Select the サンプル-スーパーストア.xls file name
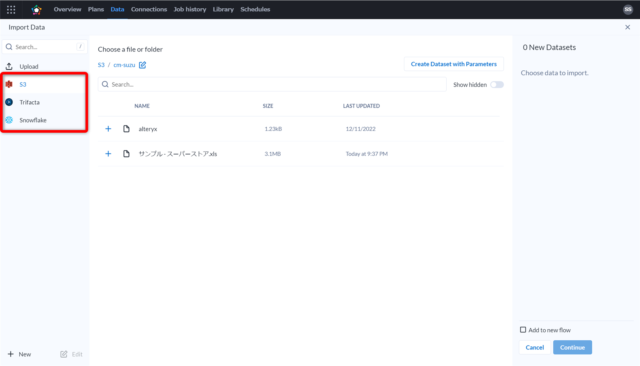 [x=178, y=154]
